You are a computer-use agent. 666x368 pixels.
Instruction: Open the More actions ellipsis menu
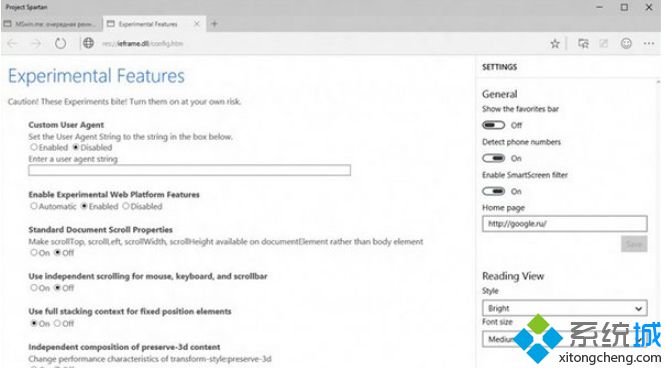click(x=649, y=43)
